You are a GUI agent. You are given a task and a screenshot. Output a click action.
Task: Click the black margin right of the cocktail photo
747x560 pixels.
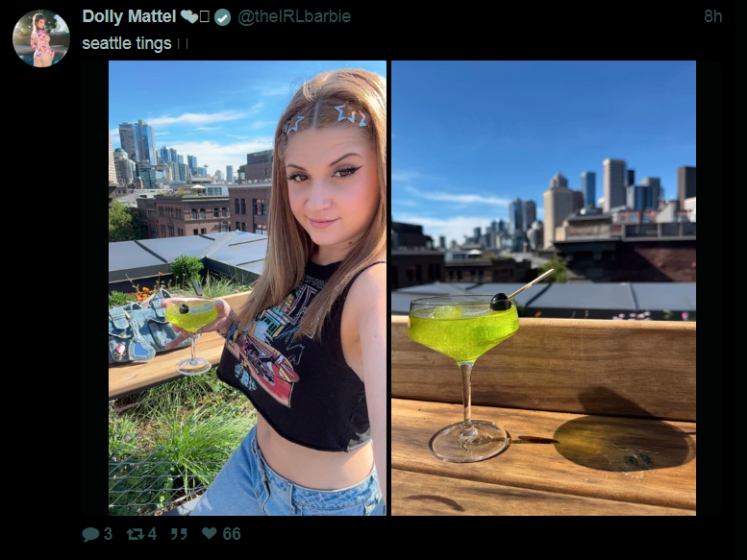click(708, 288)
